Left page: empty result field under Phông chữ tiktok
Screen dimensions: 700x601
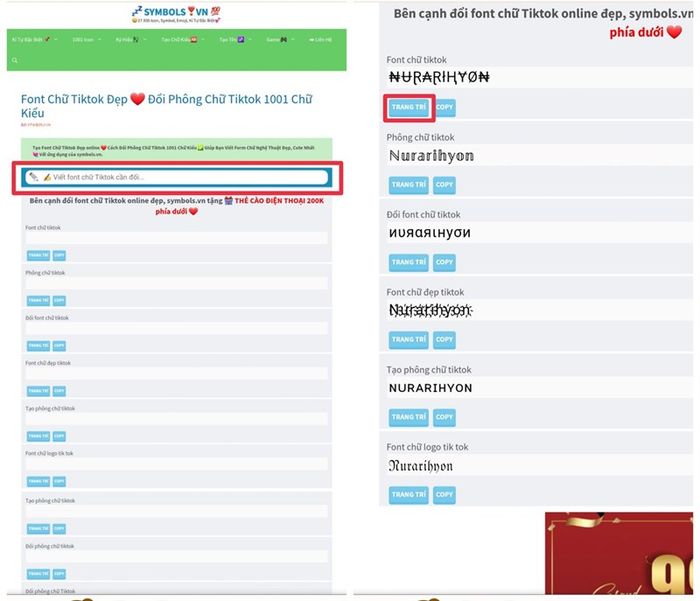pos(176,283)
